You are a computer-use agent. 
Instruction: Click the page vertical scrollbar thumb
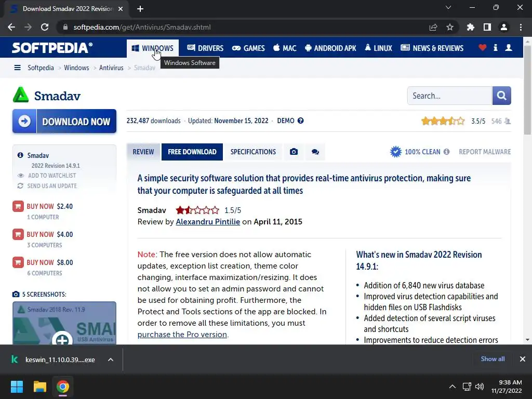coord(527,90)
